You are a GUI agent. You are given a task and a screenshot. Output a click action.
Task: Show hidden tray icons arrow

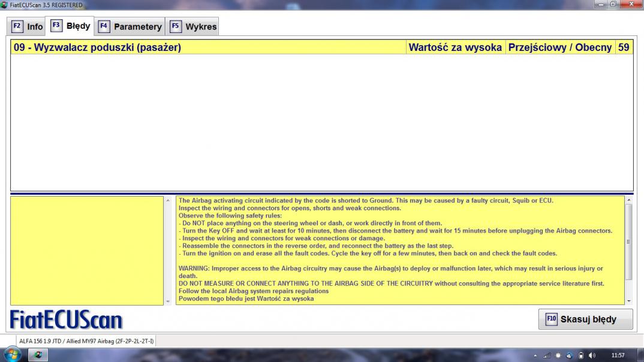(535, 355)
